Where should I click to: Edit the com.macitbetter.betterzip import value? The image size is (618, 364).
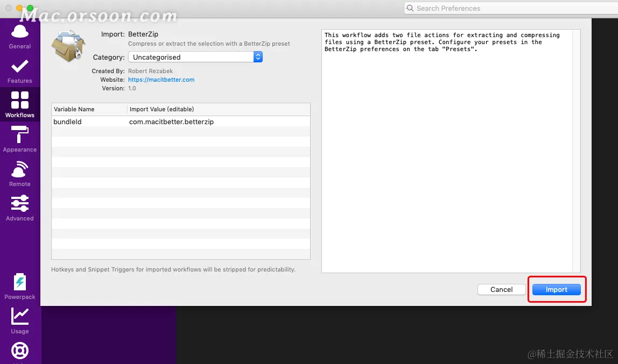tap(171, 122)
